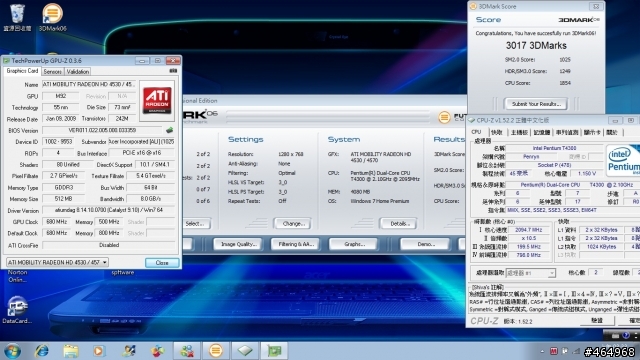Open the 快取 tab in CPU-Z
Image resolution: width=640 pixels, height=360 pixels.
[497, 132]
